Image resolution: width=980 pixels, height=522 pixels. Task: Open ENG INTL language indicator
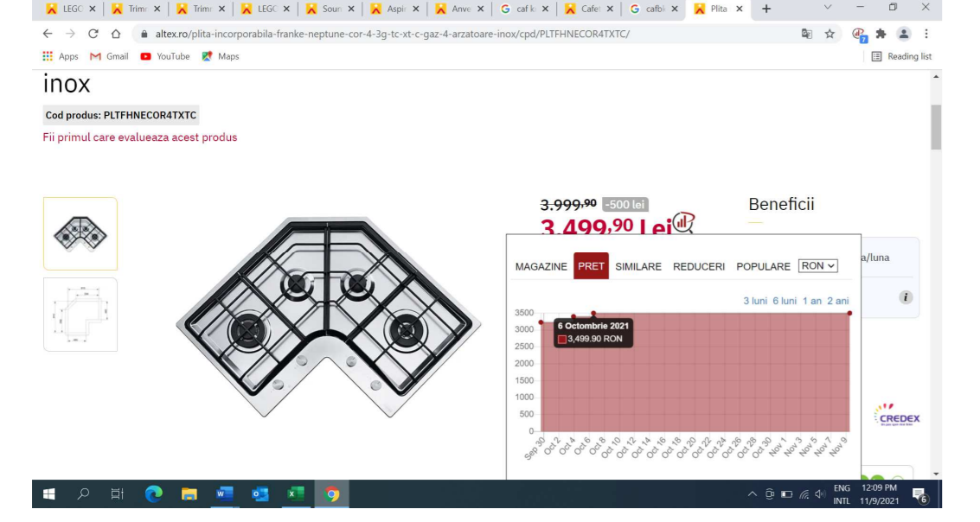point(842,493)
